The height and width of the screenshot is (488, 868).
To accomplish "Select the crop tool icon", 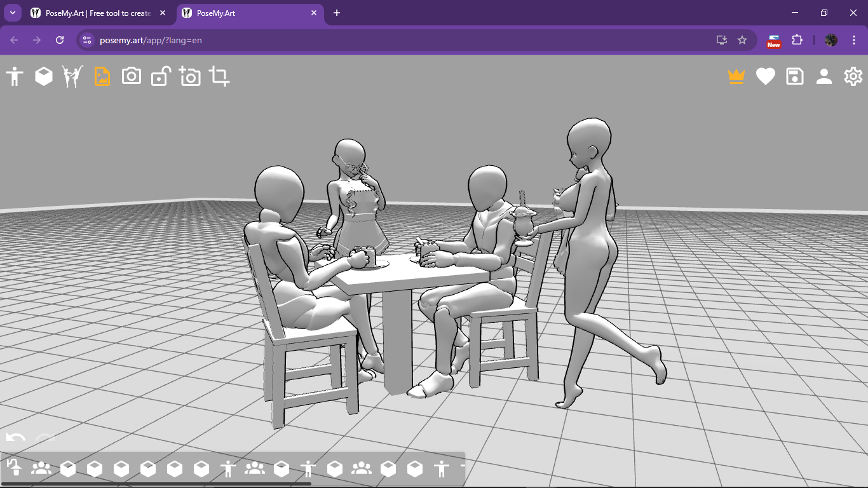I will coord(219,77).
